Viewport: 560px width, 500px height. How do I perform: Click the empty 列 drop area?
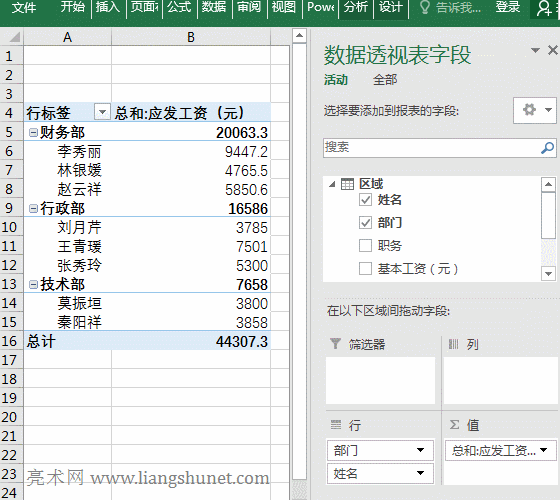pos(500,380)
